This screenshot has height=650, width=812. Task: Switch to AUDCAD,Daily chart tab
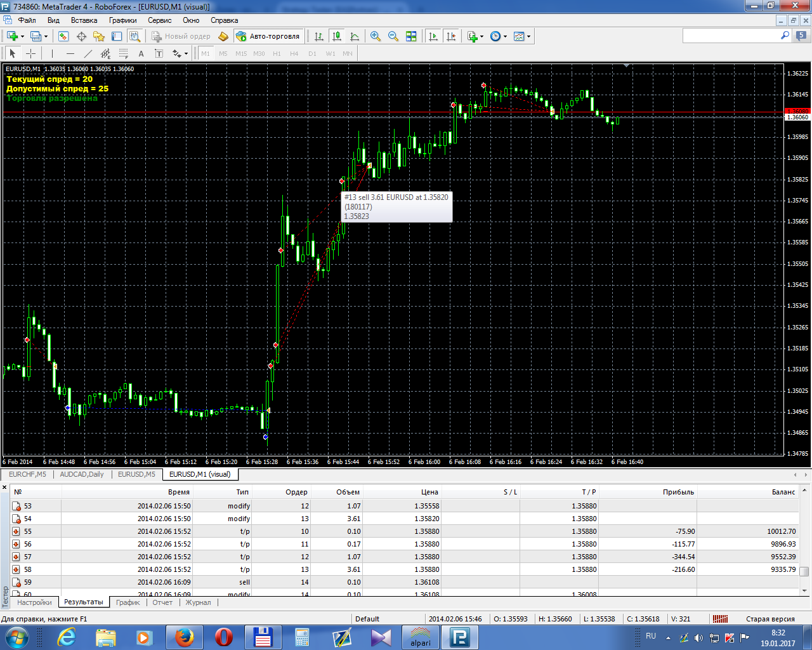(82, 474)
